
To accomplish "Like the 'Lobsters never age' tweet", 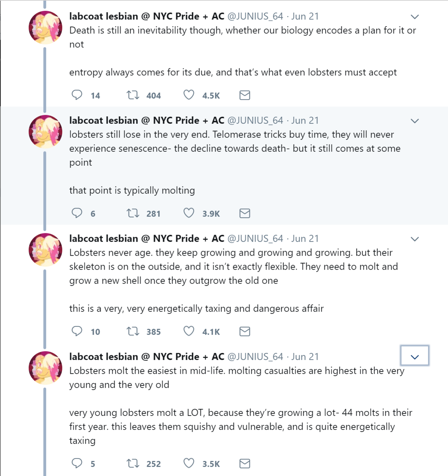I will point(189,331).
